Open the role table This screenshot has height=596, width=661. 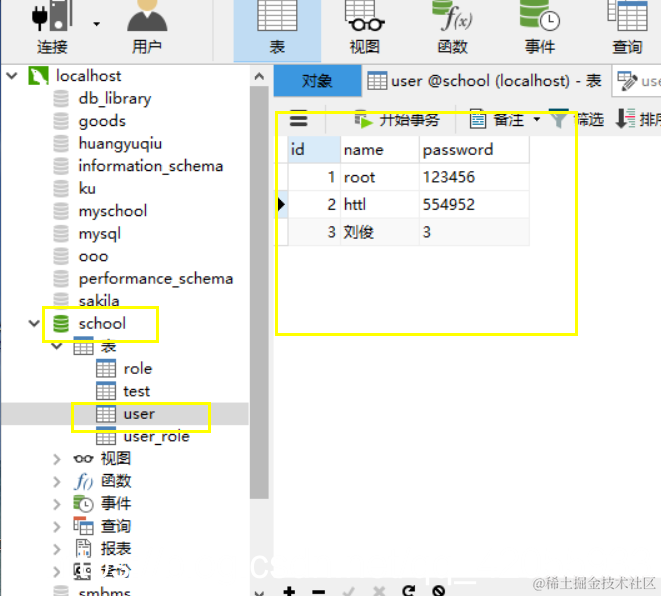(137, 369)
